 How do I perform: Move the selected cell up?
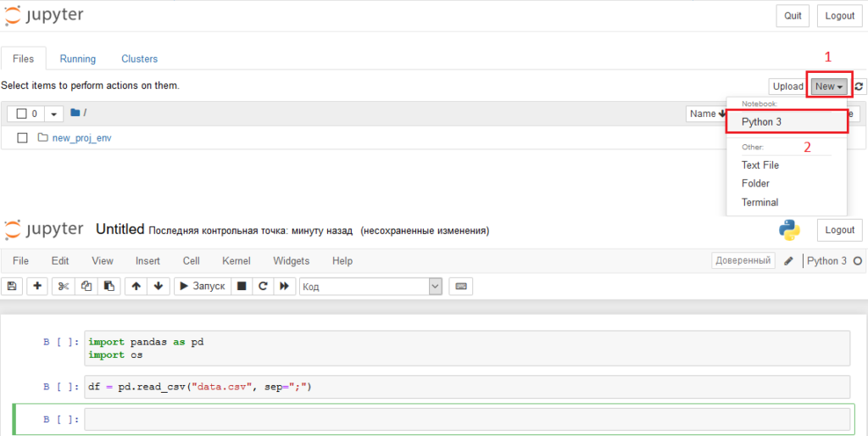(136, 287)
